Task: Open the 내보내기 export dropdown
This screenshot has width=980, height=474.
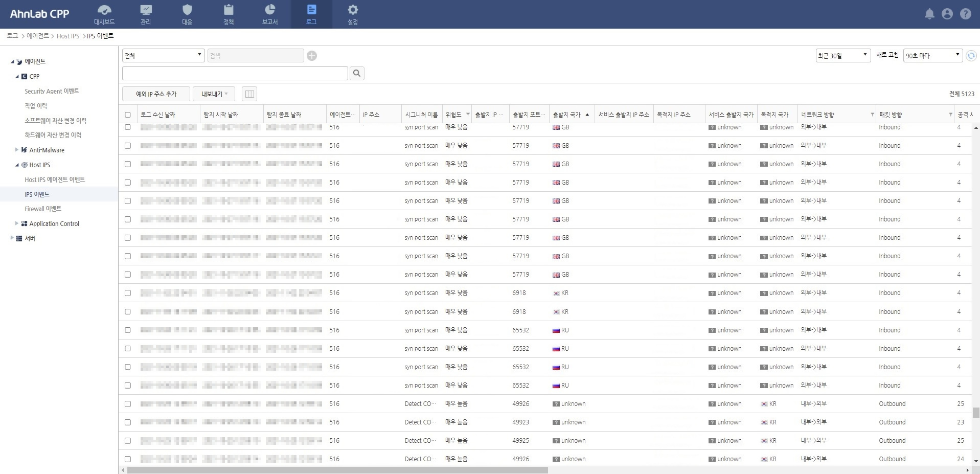Action: click(x=214, y=94)
